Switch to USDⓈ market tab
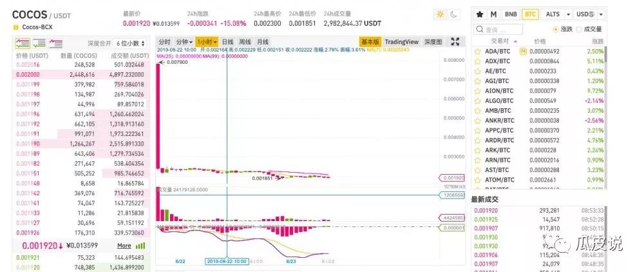Screen dimensions: 644x272 [x=585, y=14]
